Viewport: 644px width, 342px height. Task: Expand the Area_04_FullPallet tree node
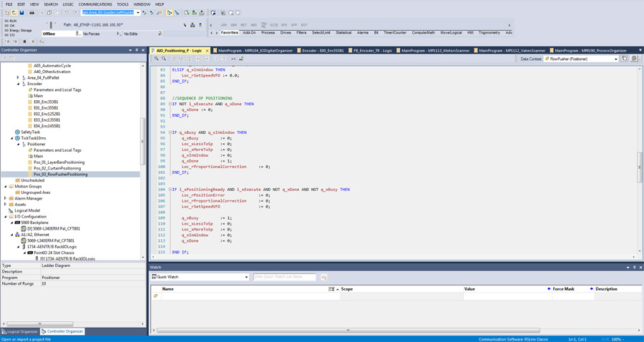click(x=18, y=77)
